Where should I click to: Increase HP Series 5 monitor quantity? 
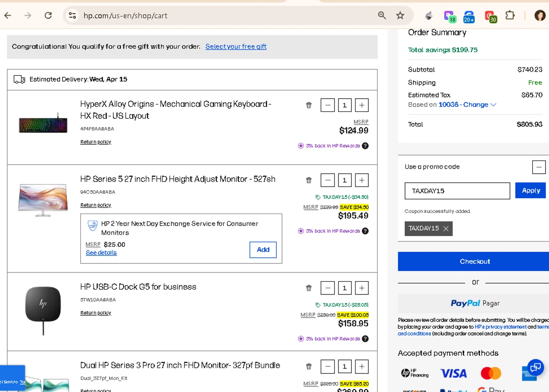click(362, 180)
